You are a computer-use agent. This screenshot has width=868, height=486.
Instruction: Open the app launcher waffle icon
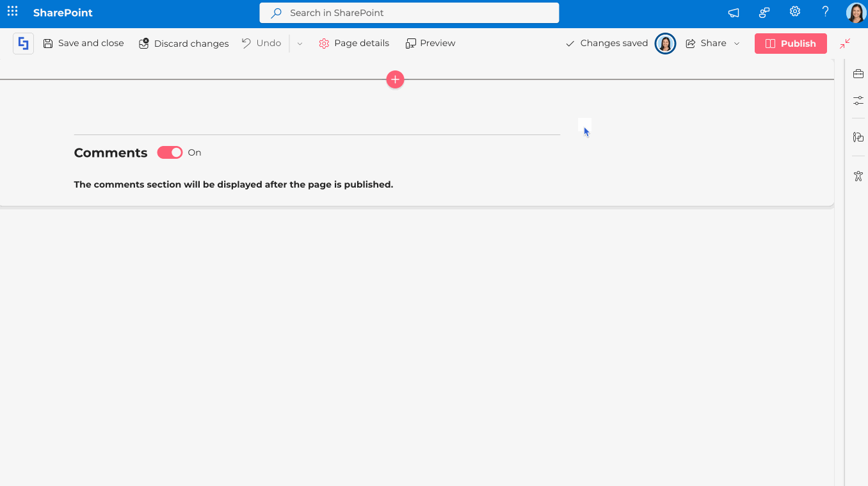click(12, 12)
